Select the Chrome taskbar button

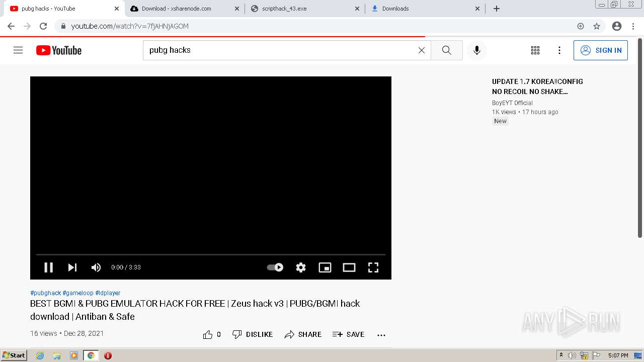point(91,355)
